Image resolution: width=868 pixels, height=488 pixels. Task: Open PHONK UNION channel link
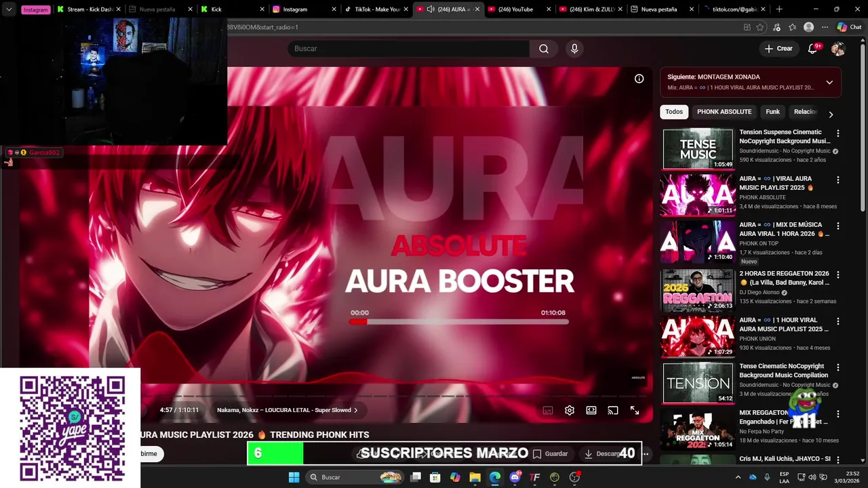pos(757,339)
